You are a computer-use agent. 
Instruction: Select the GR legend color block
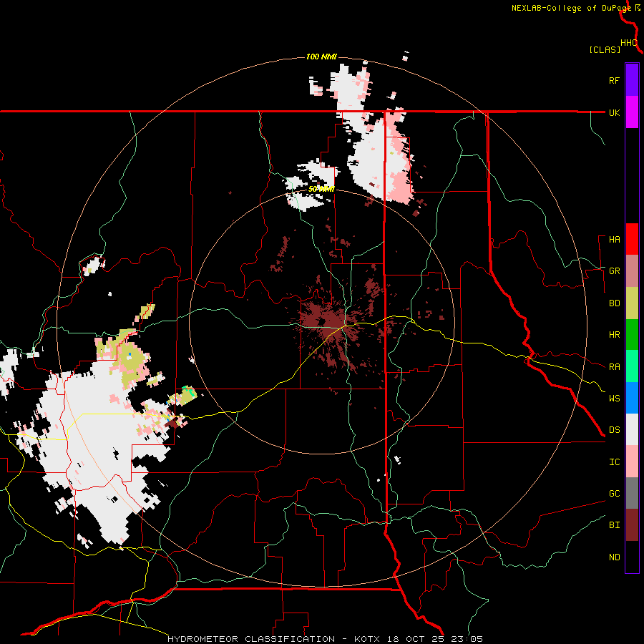pos(632,270)
